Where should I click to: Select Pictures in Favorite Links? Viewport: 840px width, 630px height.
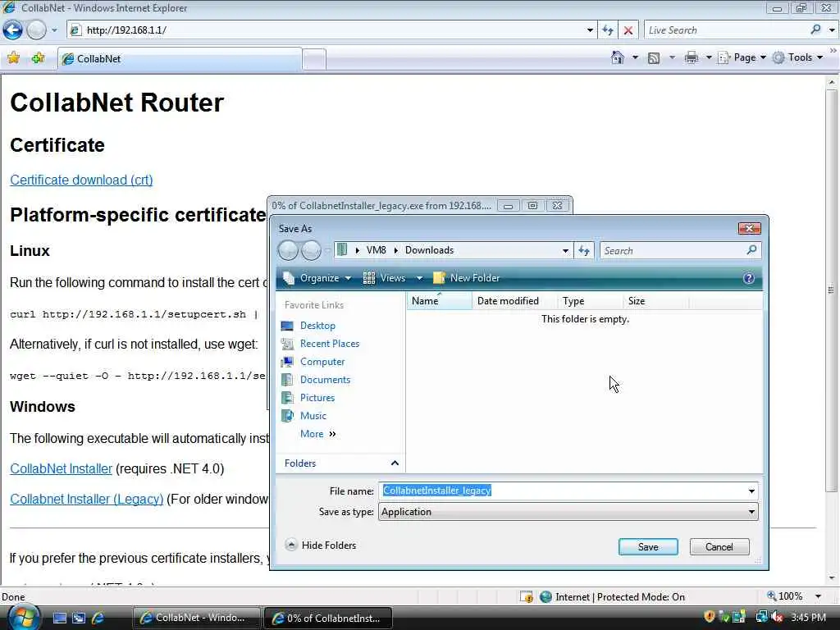pos(317,398)
